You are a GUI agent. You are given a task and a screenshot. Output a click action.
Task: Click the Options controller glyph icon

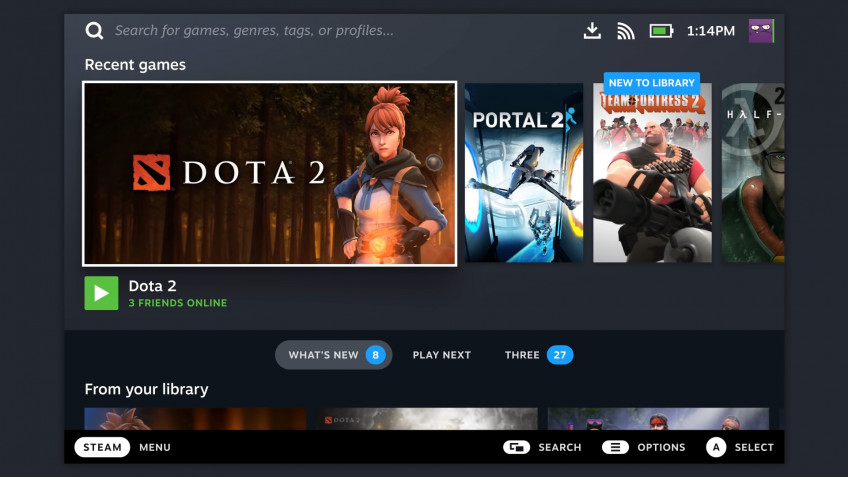click(615, 447)
